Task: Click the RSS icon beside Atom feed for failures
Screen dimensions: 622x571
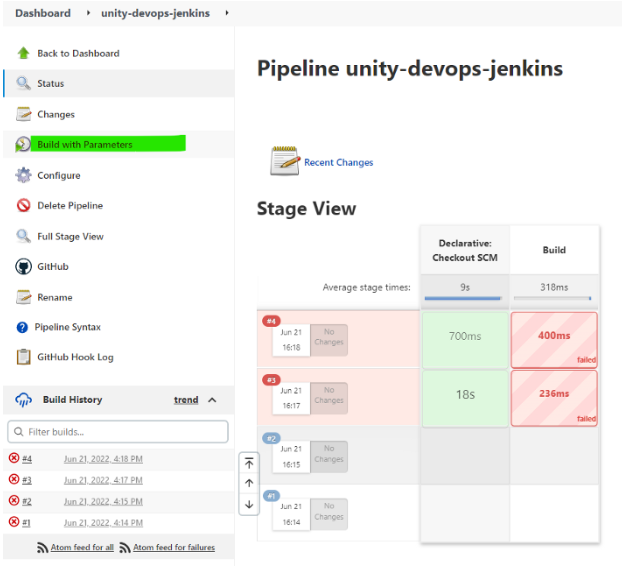Action: click(125, 548)
